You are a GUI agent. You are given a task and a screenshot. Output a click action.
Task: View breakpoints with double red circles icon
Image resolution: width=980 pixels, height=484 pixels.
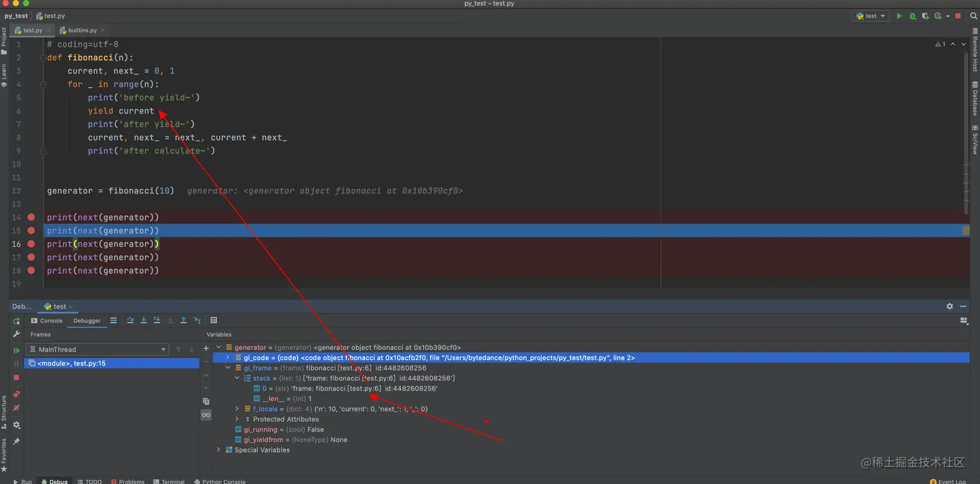click(17, 394)
